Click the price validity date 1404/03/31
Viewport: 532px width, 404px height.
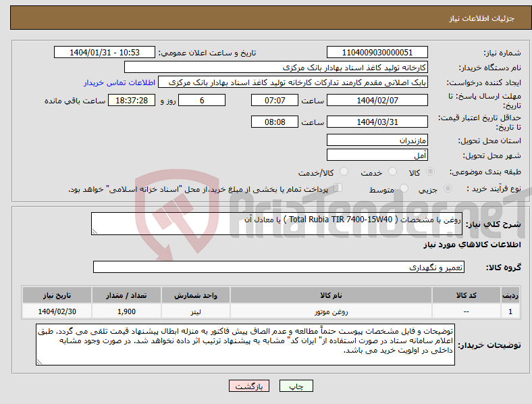pos(377,122)
